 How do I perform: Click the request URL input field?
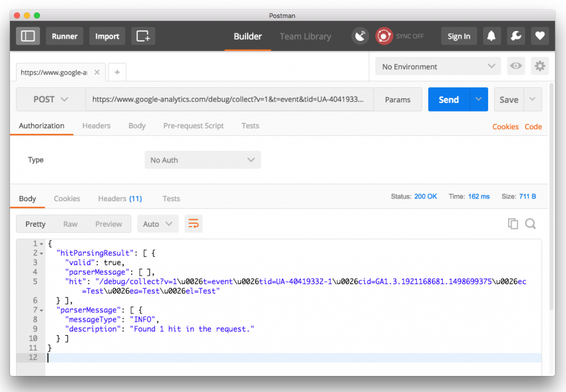228,100
